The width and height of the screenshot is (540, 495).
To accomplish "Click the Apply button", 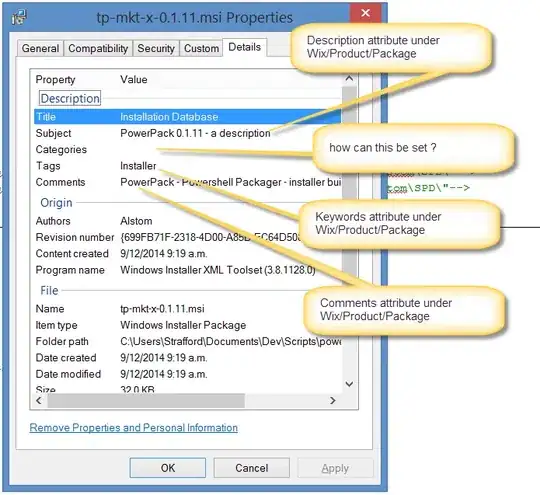I will [x=335, y=468].
